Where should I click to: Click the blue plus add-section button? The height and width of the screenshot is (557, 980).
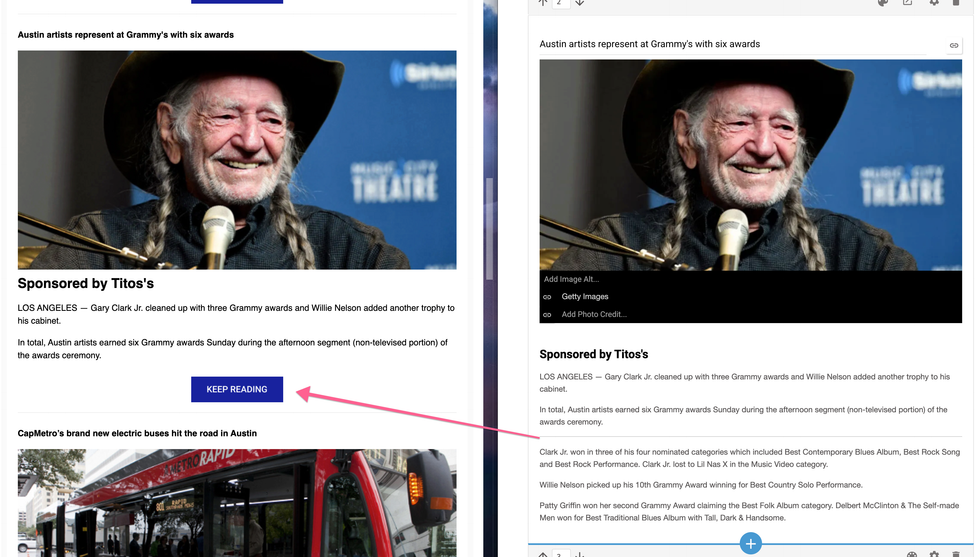pyautogui.click(x=750, y=544)
